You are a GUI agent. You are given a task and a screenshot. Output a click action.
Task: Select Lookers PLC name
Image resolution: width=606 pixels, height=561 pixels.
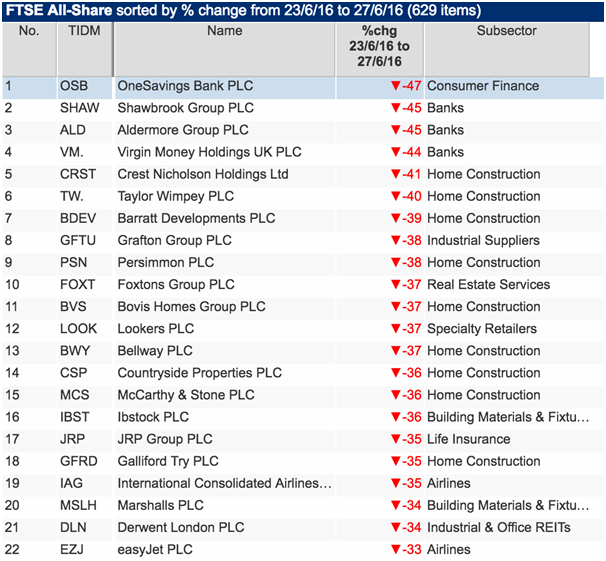click(x=156, y=329)
